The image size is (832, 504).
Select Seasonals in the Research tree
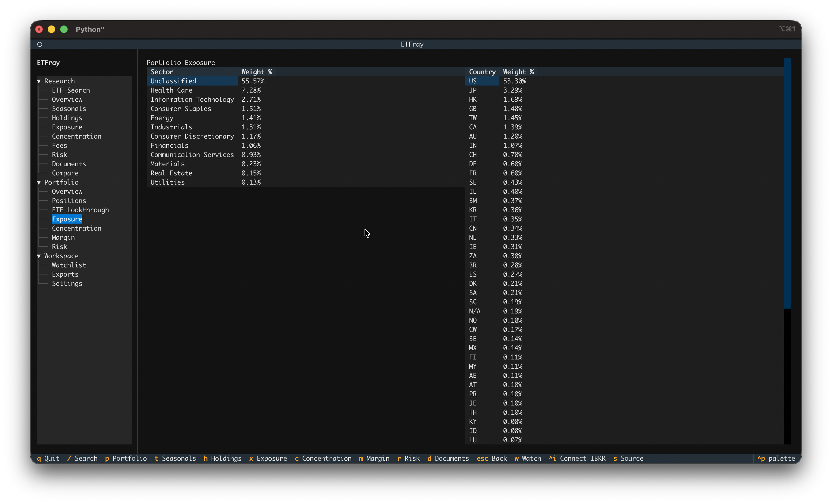click(x=69, y=109)
